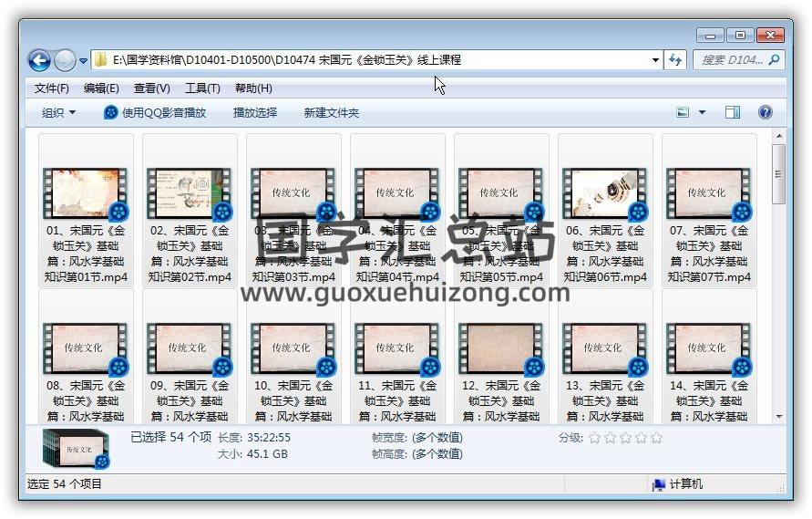Click the details pane stacked preview thumbnail
This screenshot has height=519, width=812.
pyautogui.click(x=77, y=449)
